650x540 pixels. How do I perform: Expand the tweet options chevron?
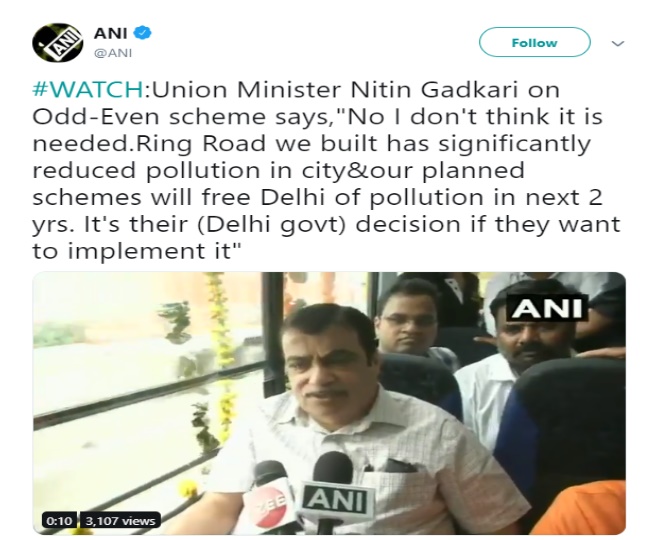(x=618, y=43)
